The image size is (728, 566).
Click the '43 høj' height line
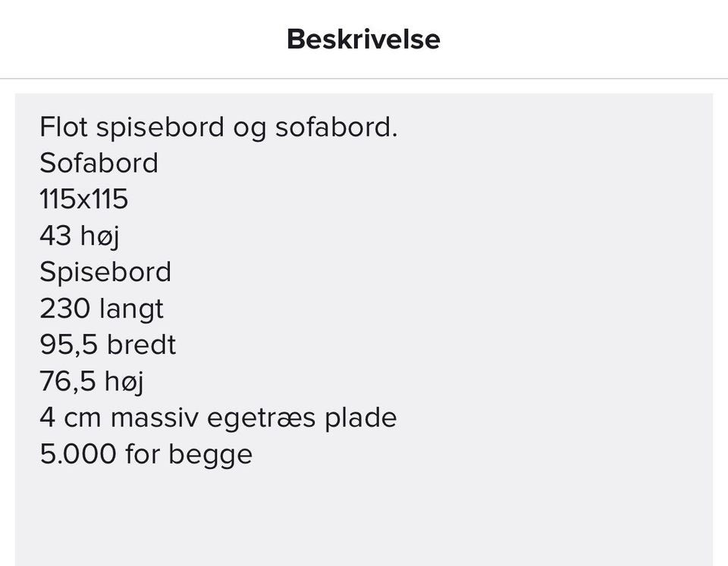80,236
